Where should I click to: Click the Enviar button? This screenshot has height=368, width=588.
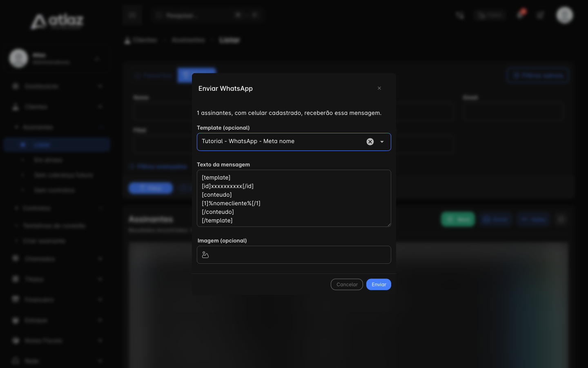click(x=379, y=285)
